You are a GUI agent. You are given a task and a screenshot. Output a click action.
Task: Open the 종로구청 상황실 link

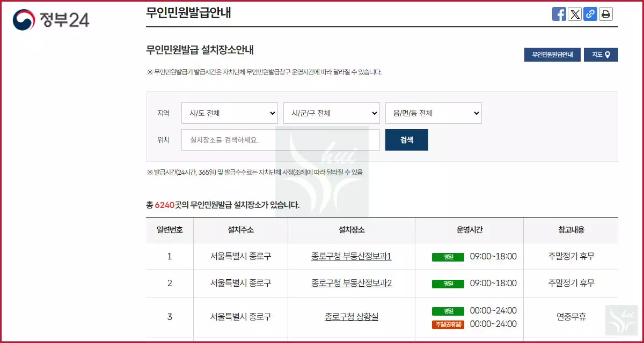(351, 316)
